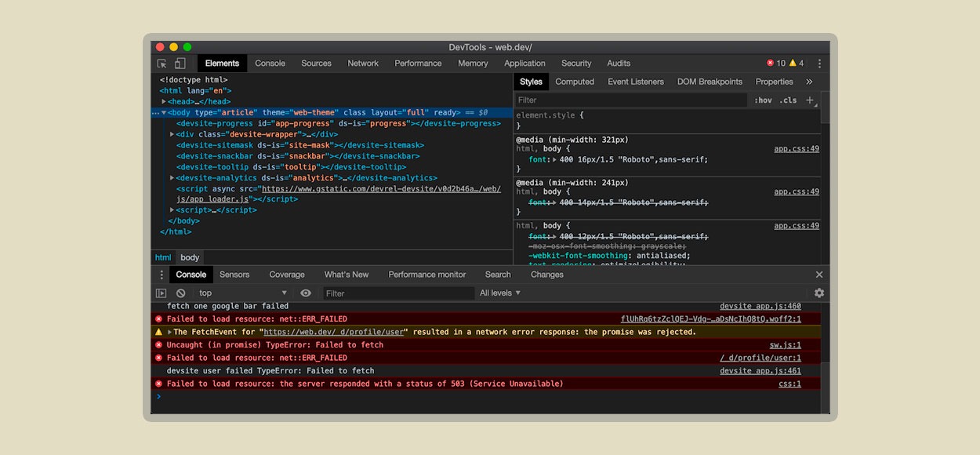This screenshot has width=980, height=455.
Task: Expand the devsite-wrapper div node
Action: pyautogui.click(x=172, y=135)
